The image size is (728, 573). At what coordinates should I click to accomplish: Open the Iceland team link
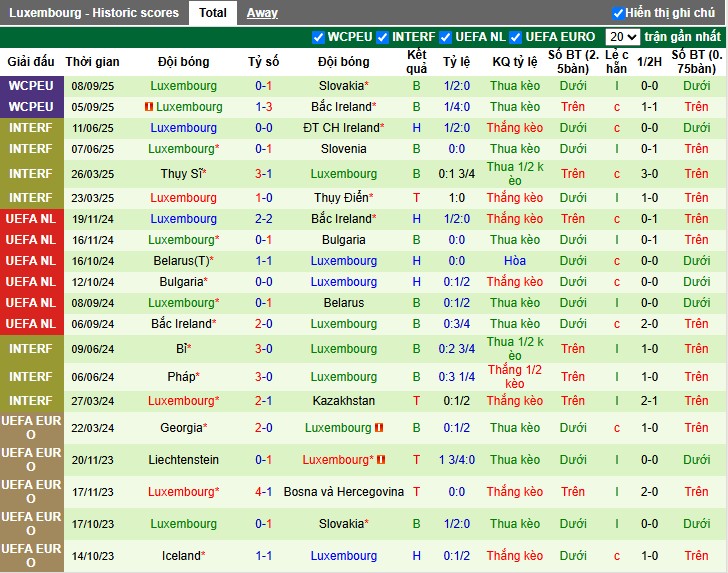[x=181, y=556]
